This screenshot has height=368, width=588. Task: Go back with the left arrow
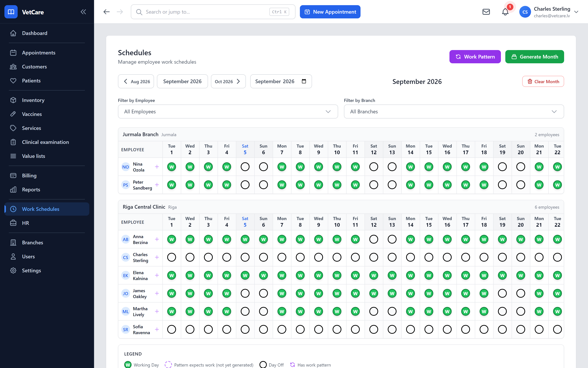[x=106, y=12]
